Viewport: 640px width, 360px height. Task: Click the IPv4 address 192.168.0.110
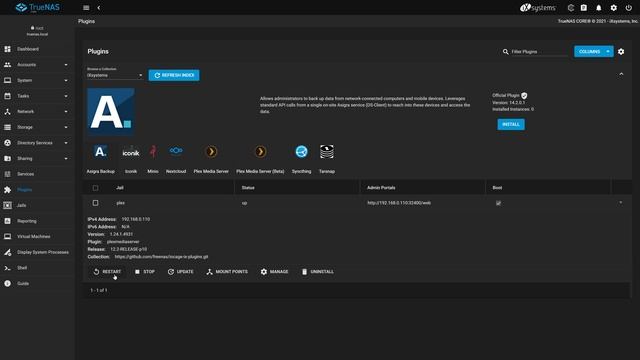click(x=136, y=219)
